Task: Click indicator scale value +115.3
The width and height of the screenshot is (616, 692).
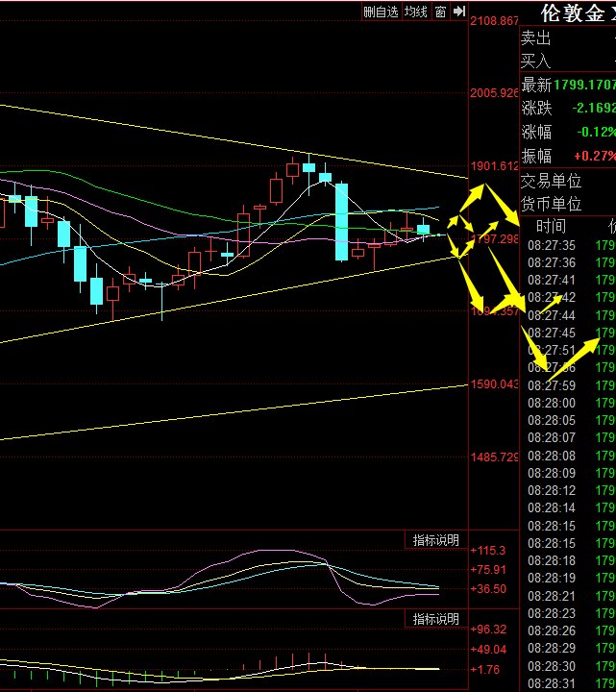Action: coord(488,551)
